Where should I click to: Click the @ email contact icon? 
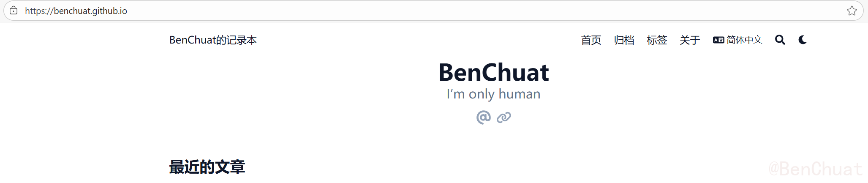point(483,117)
